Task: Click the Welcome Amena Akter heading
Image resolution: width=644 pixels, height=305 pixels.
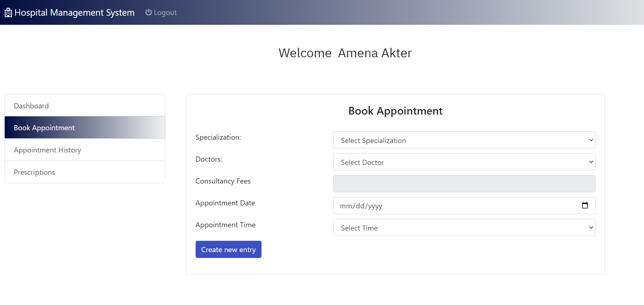Action: tap(345, 53)
